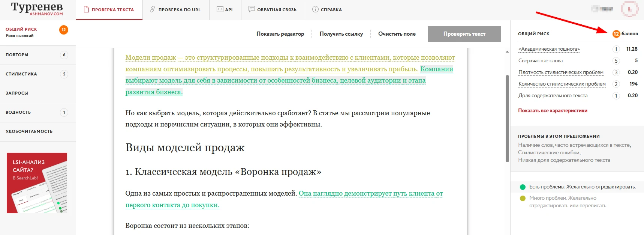Screen dimensions: 644x235
Task: Click the chat bubble icon of Обратная связь
Action: [252, 9]
